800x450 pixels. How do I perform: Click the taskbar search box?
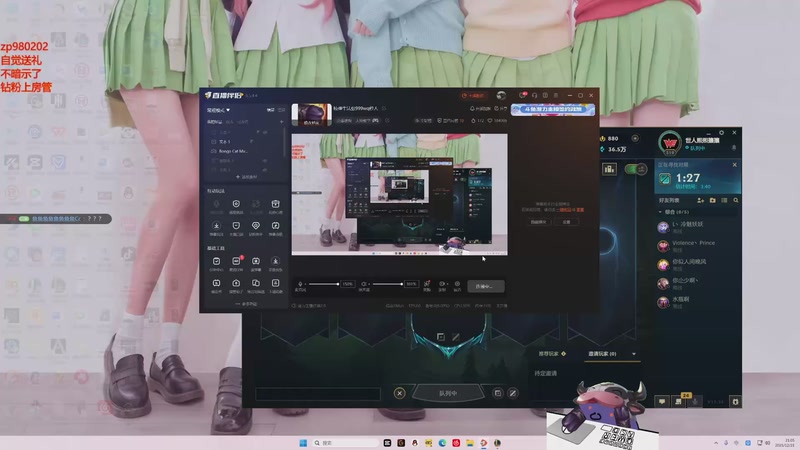click(345, 442)
